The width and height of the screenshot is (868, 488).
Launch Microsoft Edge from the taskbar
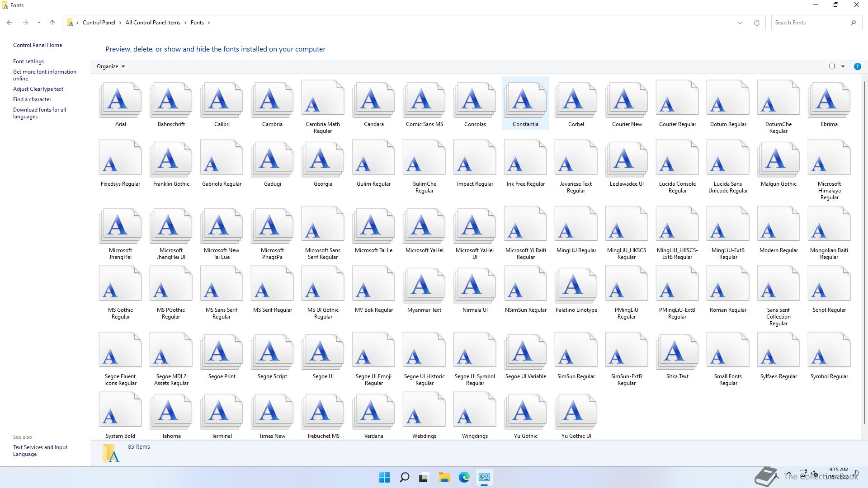click(x=464, y=477)
